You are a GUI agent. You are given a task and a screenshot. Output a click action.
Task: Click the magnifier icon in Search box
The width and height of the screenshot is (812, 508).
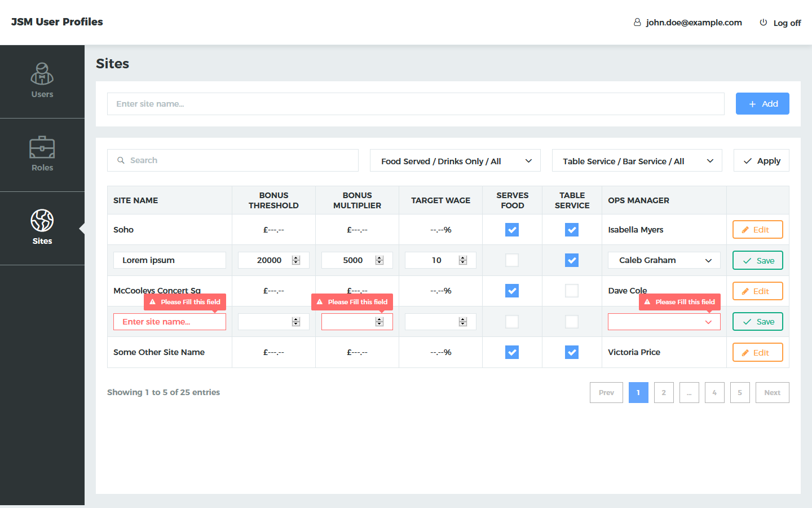click(121, 160)
